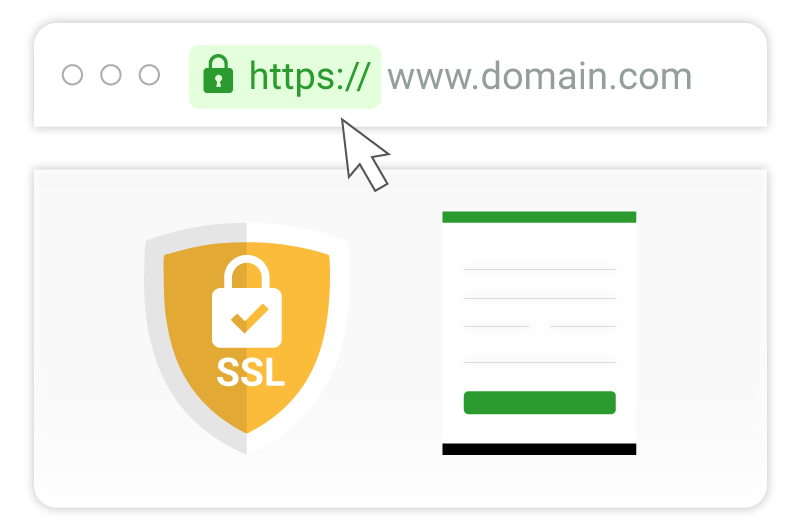800x530 pixels.
Task: Click the mouse cursor arrow graphic
Action: click(x=363, y=154)
